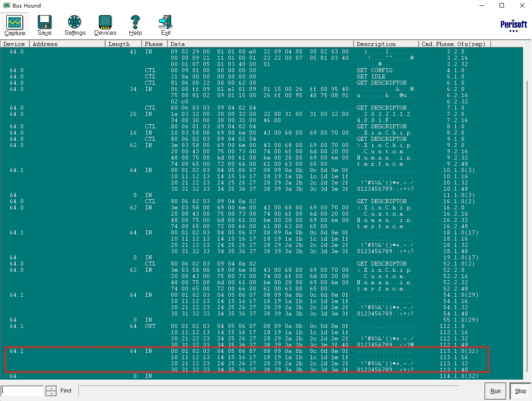The width and height of the screenshot is (532, 401).
Task: Focus the line number input field
Action: pyautogui.click(x=22, y=391)
